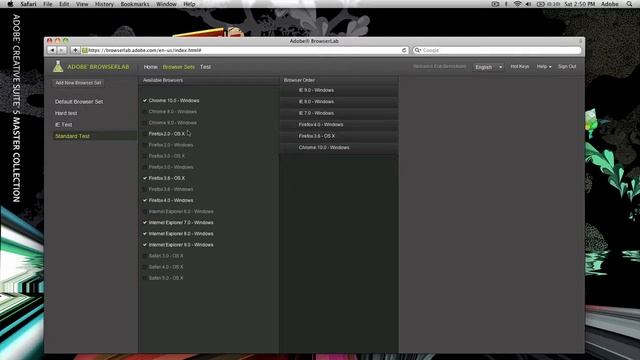The height and width of the screenshot is (360, 640).
Task: Go forward with Safari's forward arrow
Action: 62,50
